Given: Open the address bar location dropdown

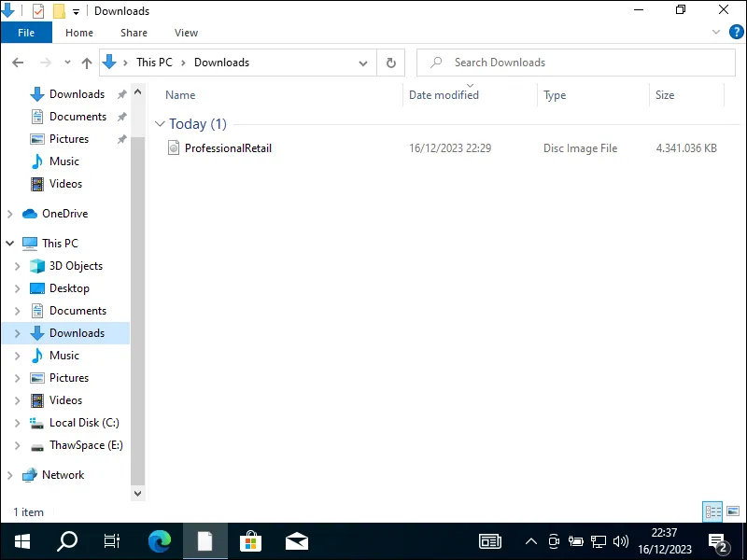Looking at the screenshot, I should [x=363, y=62].
